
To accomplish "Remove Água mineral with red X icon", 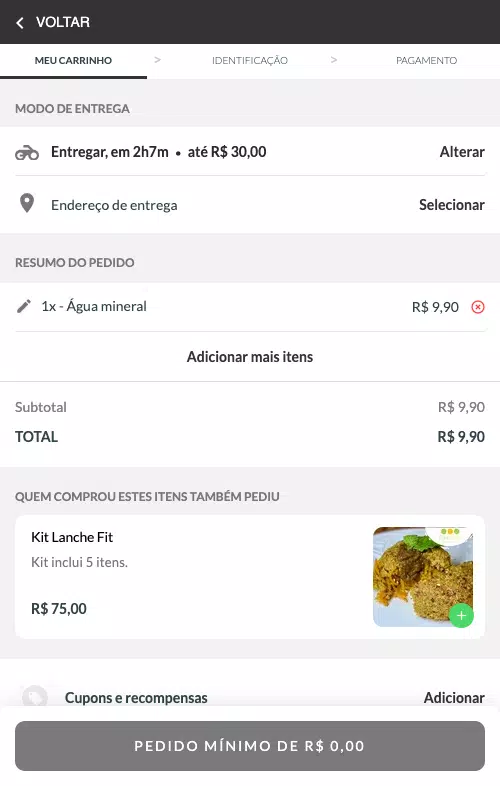I will (x=478, y=307).
